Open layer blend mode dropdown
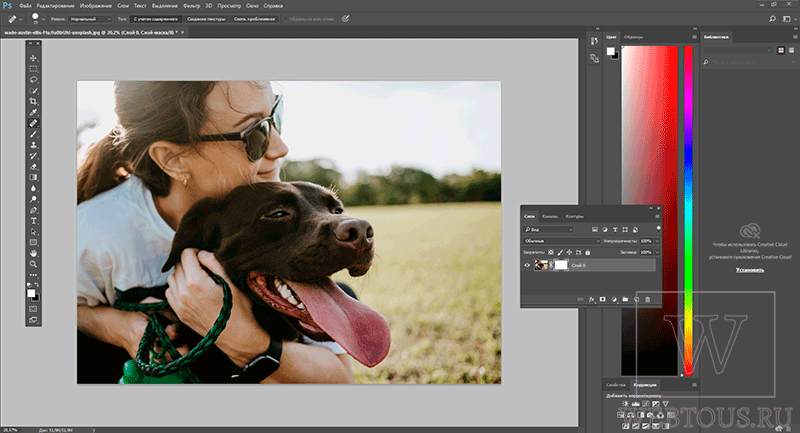The height and width of the screenshot is (433, 800). [x=562, y=241]
